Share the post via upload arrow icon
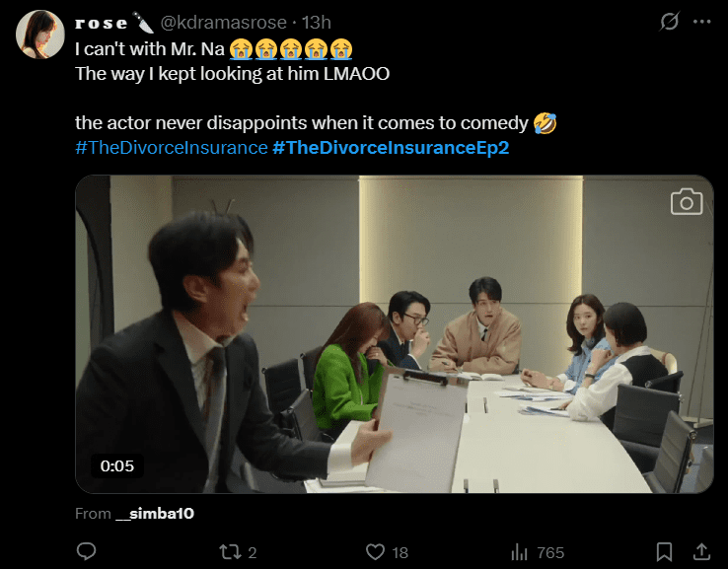The height and width of the screenshot is (569, 728). (701, 551)
